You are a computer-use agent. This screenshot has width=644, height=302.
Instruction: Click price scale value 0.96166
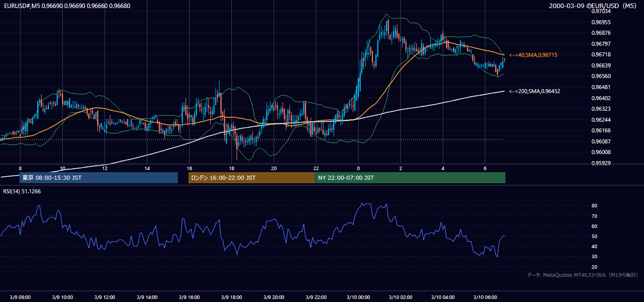point(601,130)
